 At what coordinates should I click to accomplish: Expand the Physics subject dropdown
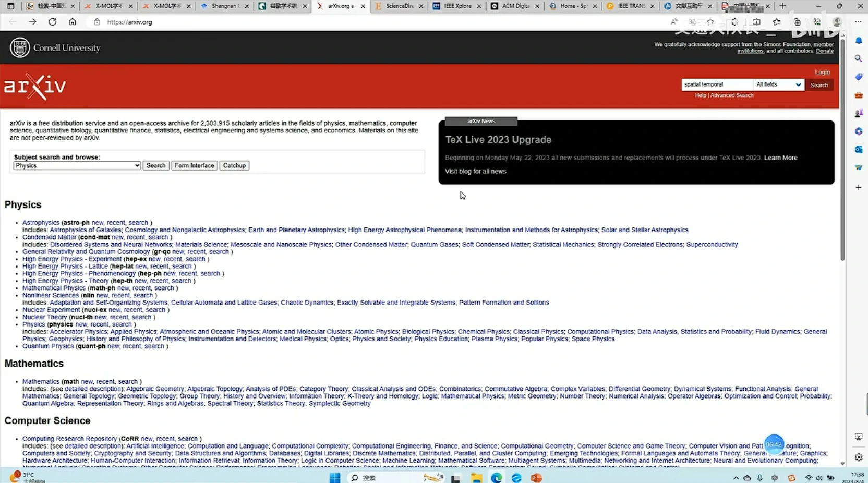pyautogui.click(x=77, y=165)
